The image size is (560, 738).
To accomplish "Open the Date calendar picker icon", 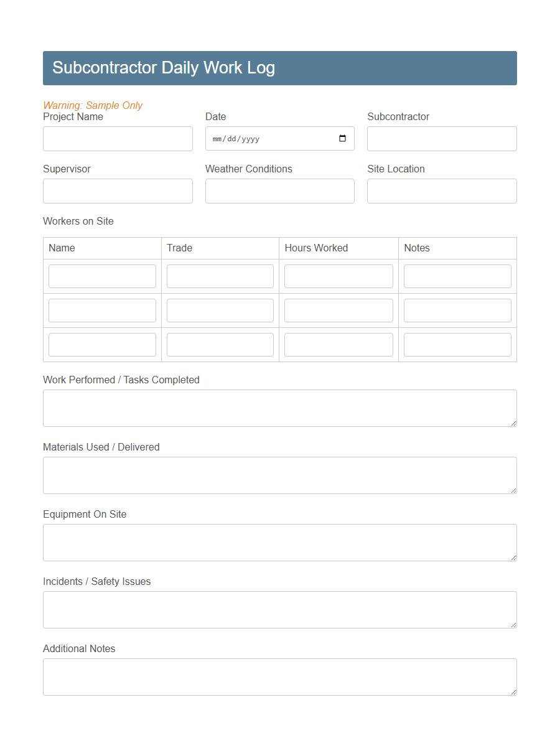I will click(342, 138).
